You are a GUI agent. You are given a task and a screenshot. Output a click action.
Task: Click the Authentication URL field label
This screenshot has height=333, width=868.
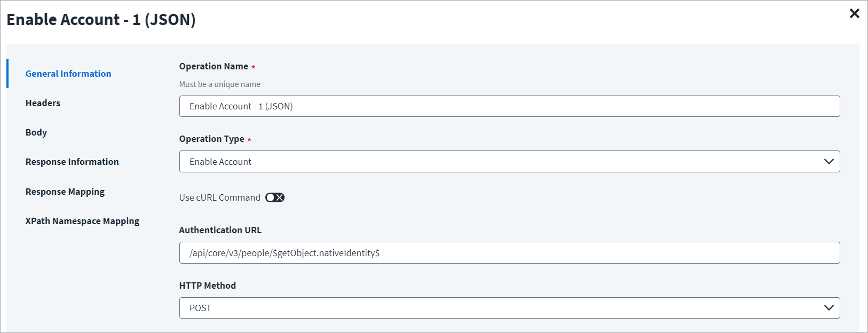(220, 230)
